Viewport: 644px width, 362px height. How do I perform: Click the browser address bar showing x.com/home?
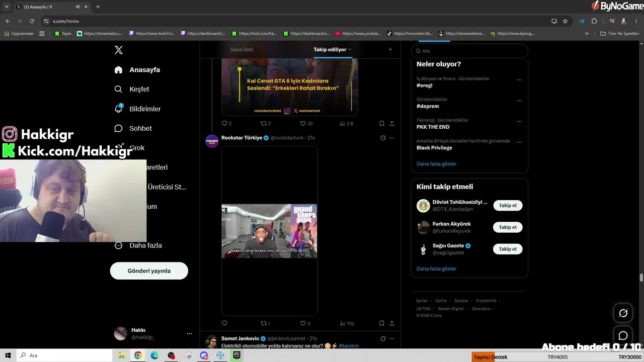pos(297,21)
